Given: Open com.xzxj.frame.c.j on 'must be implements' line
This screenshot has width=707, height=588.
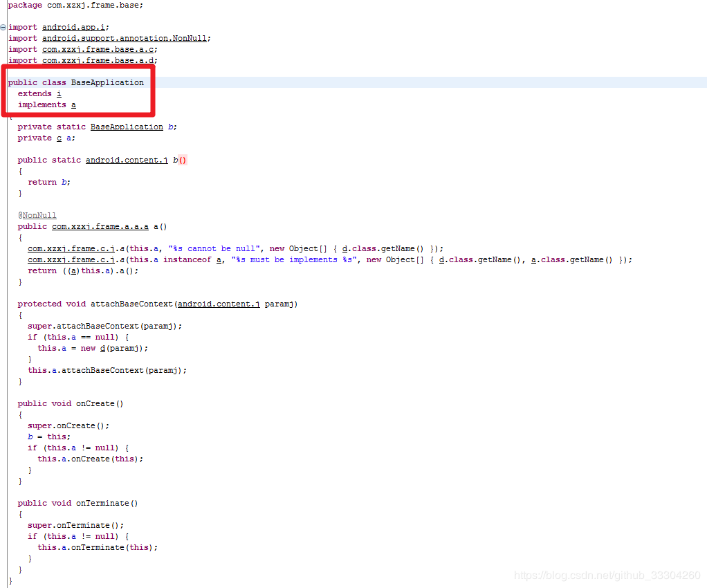Looking at the screenshot, I should point(71,259).
